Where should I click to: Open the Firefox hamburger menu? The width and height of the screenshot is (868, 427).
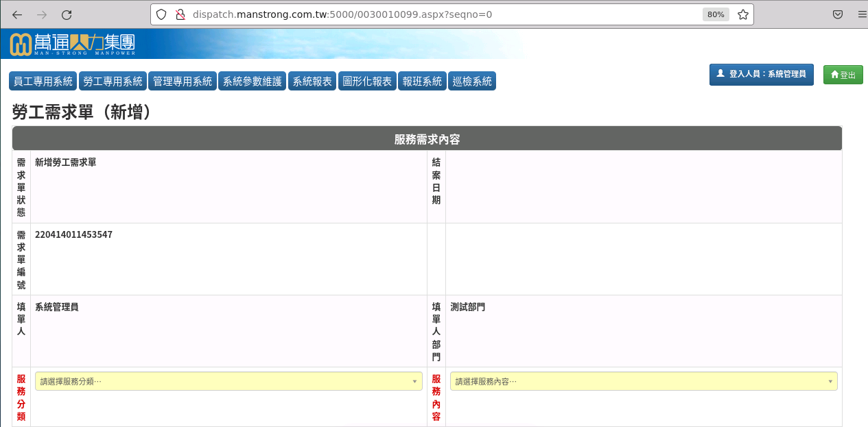point(862,14)
